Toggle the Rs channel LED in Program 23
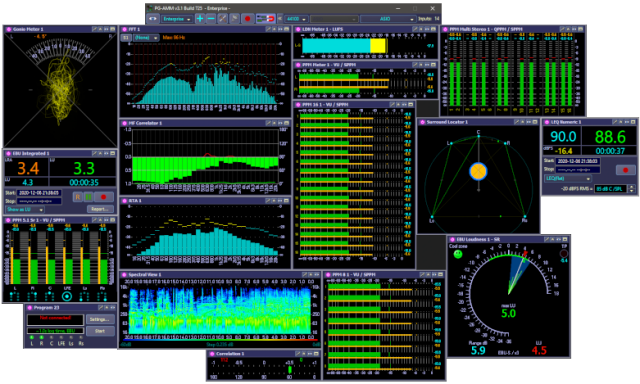This screenshot has width=640, height=384. click(81, 337)
